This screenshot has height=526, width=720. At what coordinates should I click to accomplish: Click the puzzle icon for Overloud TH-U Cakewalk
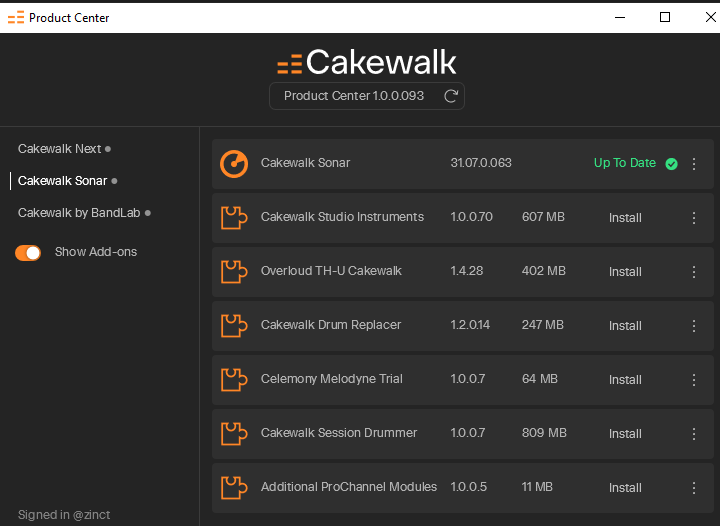click(234, 272)
